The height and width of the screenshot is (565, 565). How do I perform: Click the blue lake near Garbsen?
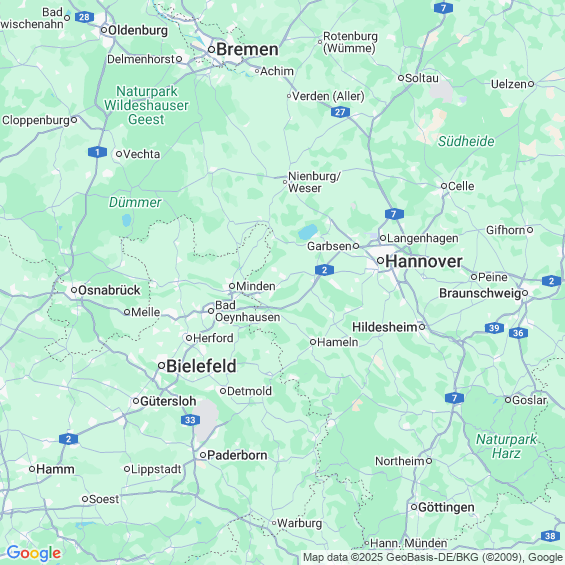[x=307, y=232]
